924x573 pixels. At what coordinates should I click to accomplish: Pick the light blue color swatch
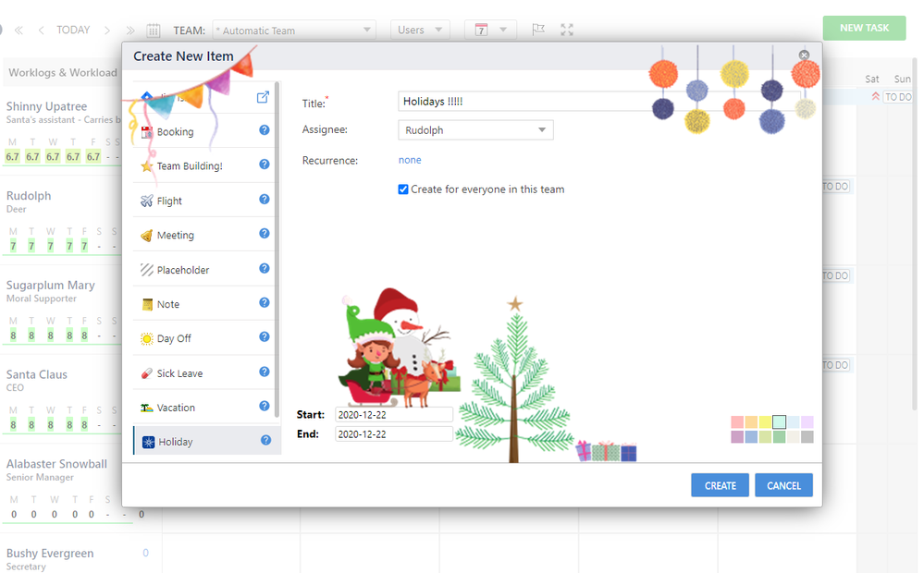[794, 421]
